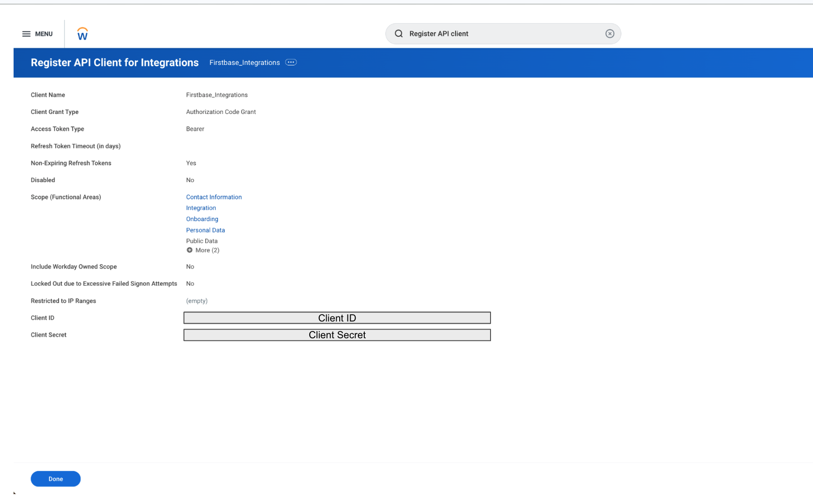
Task: Click the Public Data scope entry
Action: point(202,241)
